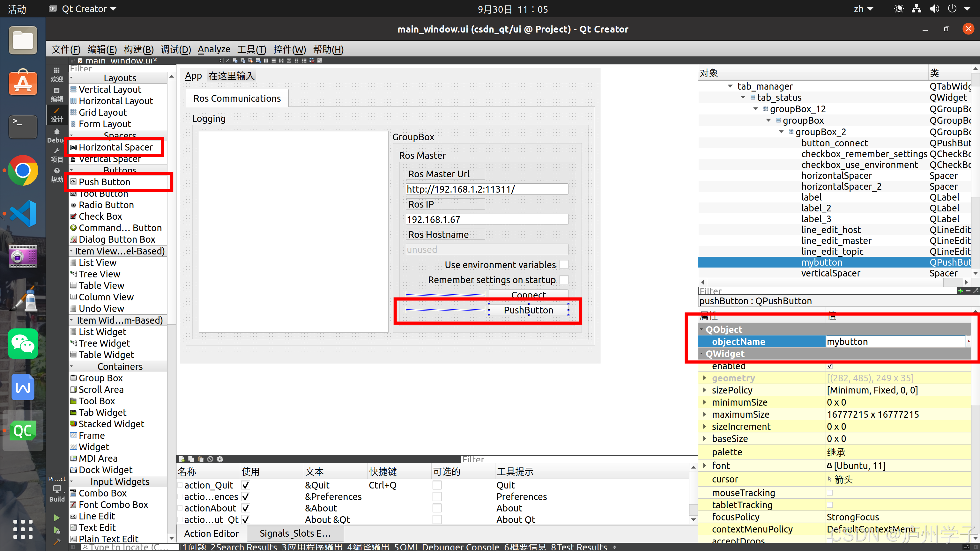
Task: Click the Ros Master Url text field
Action: pyautogui.click(x=486, y=189)
